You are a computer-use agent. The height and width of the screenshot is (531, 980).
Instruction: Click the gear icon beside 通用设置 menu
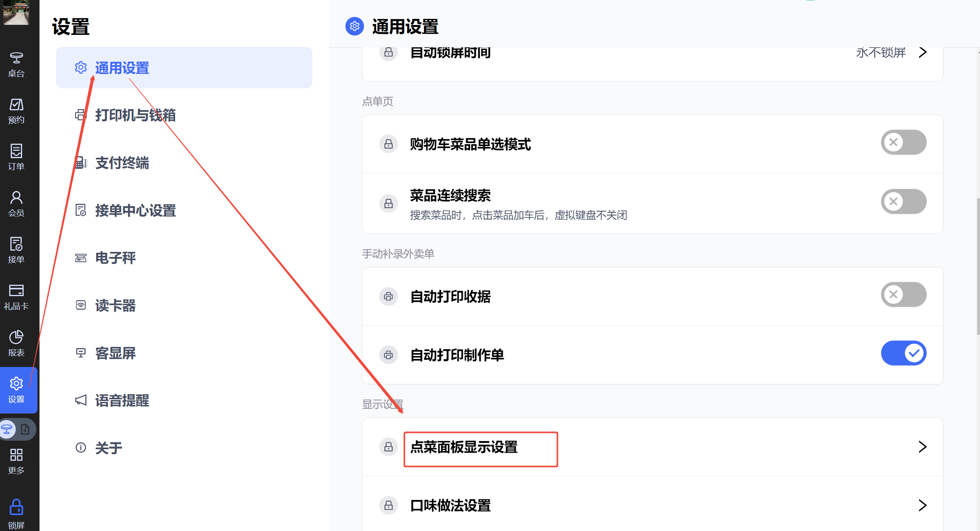(81, 67)
